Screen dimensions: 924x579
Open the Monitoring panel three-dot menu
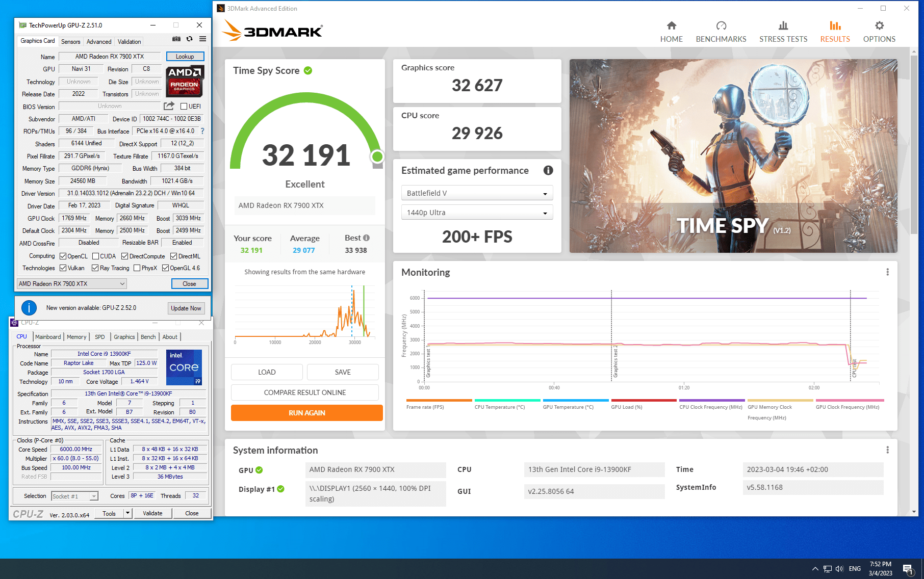tap(887, 272)
